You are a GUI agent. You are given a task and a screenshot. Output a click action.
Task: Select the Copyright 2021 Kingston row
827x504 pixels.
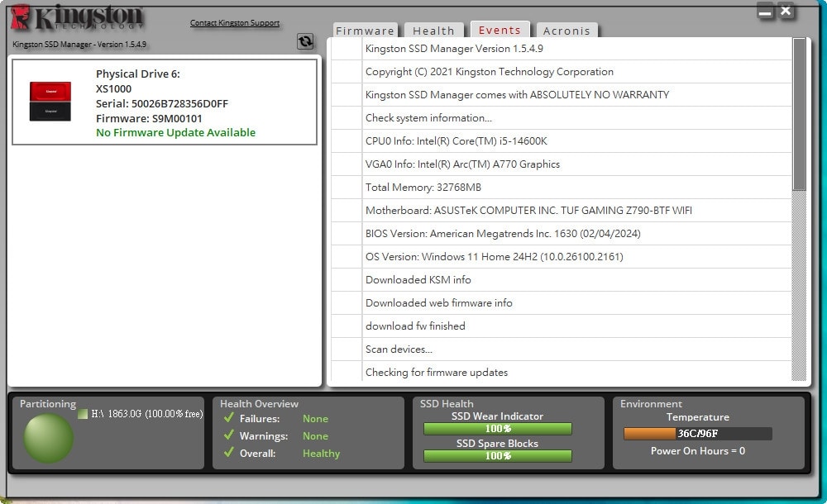[562, 71]
